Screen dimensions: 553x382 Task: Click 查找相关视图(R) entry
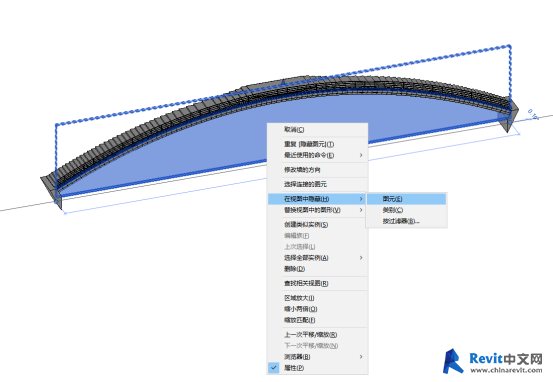tap(317, 283)
